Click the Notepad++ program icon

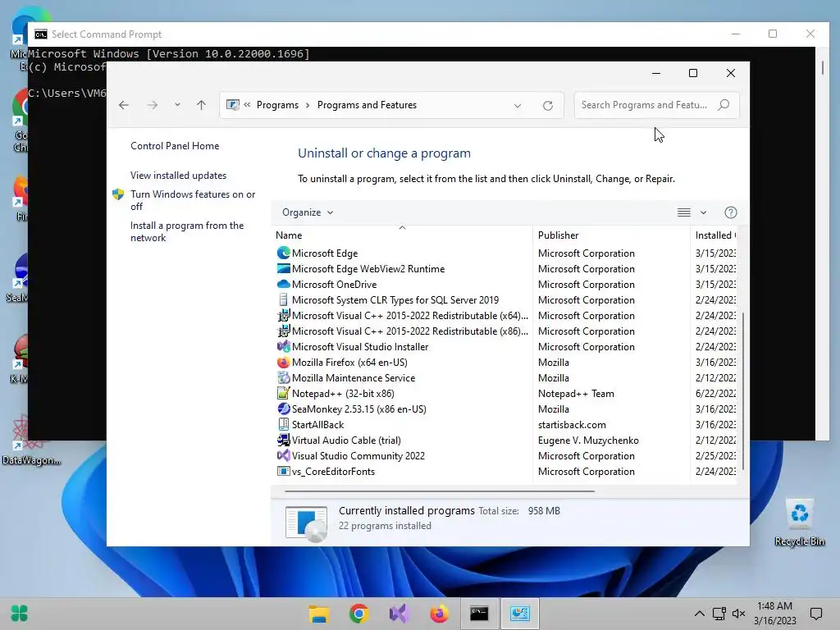point(283,393)
